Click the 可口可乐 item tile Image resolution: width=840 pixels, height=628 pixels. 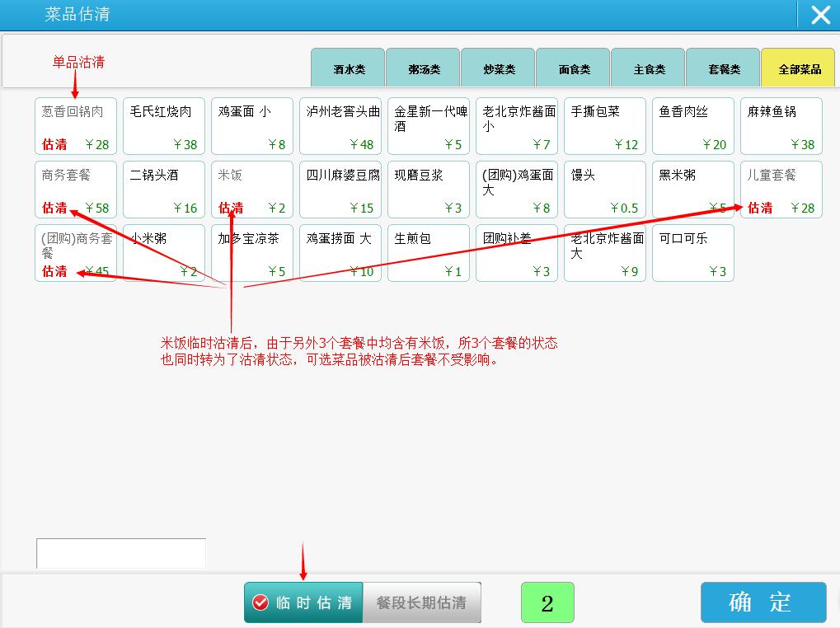[693, 253]
